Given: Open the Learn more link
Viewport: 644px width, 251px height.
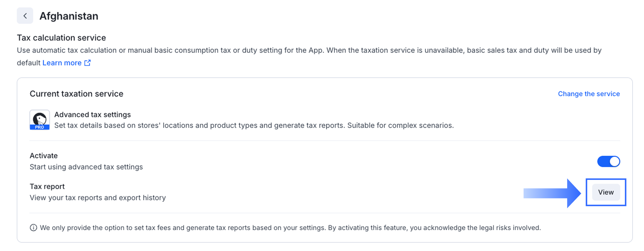Looking at the screenshot, I should pyautogui.click(x=62, y=63).
